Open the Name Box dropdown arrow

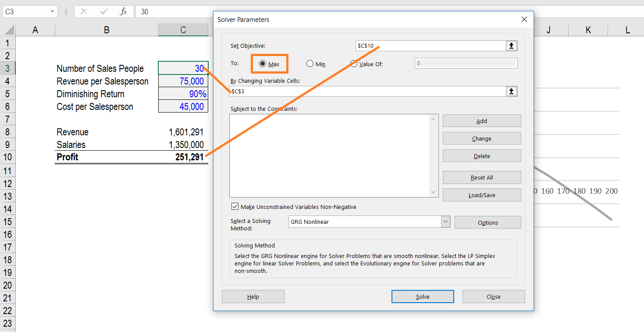tap(53, 12)
